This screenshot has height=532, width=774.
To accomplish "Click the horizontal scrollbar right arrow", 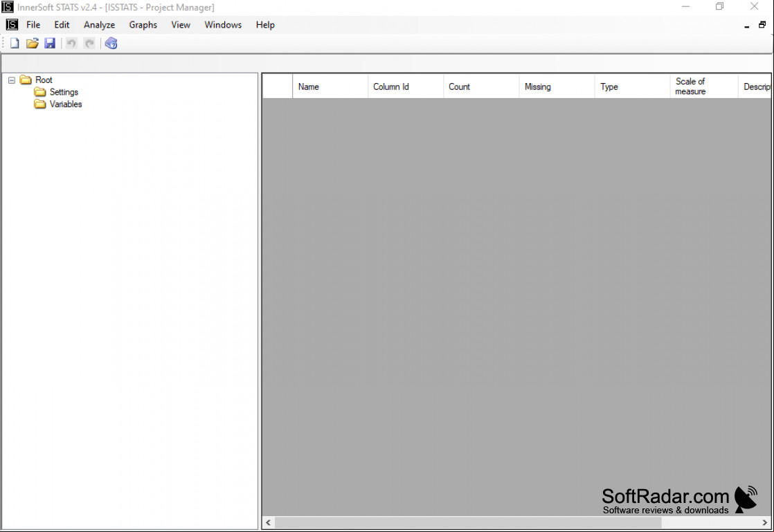I will (x=764, y=522).
